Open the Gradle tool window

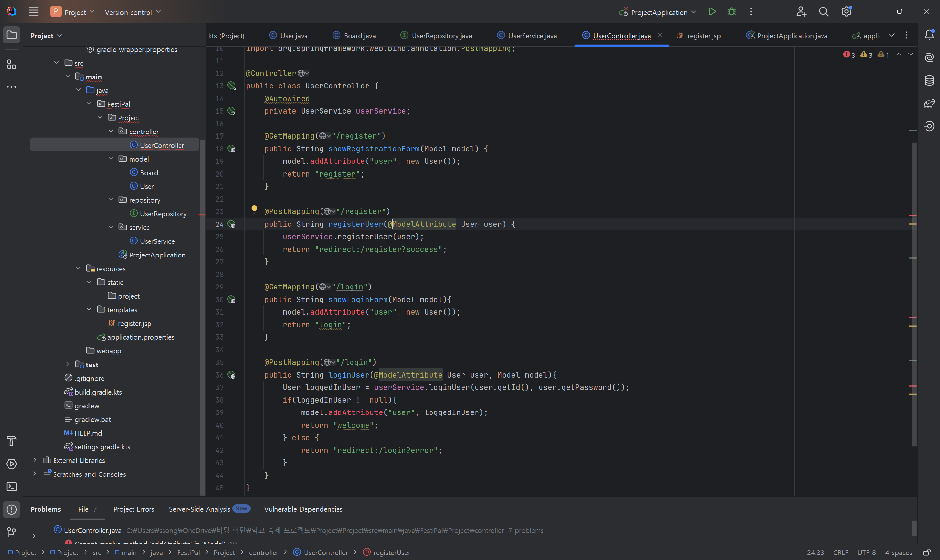929,103
